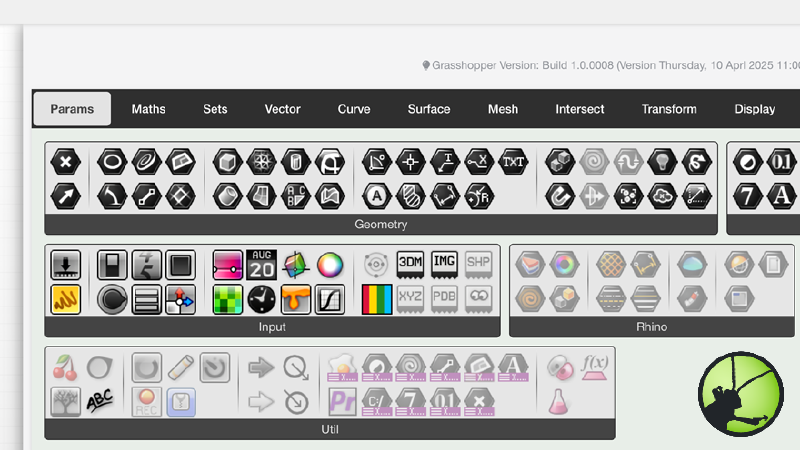Choose the cloud icon in Geometry

662,196
